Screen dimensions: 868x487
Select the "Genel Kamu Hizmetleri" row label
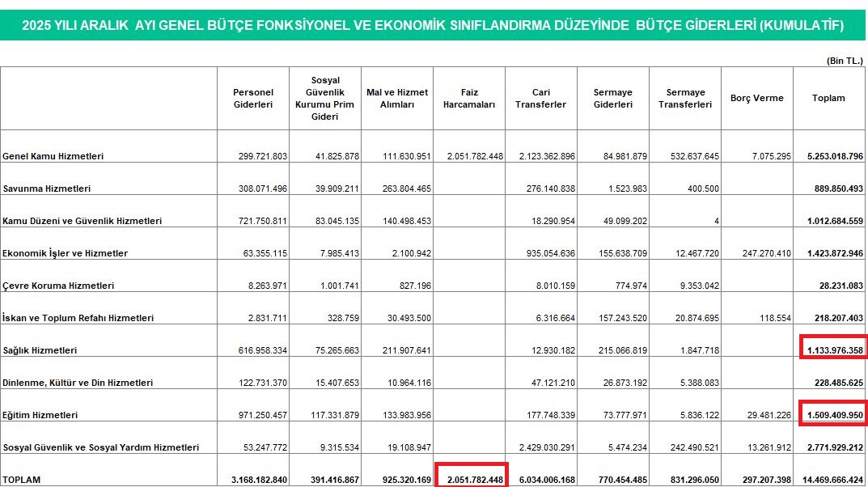53,156
